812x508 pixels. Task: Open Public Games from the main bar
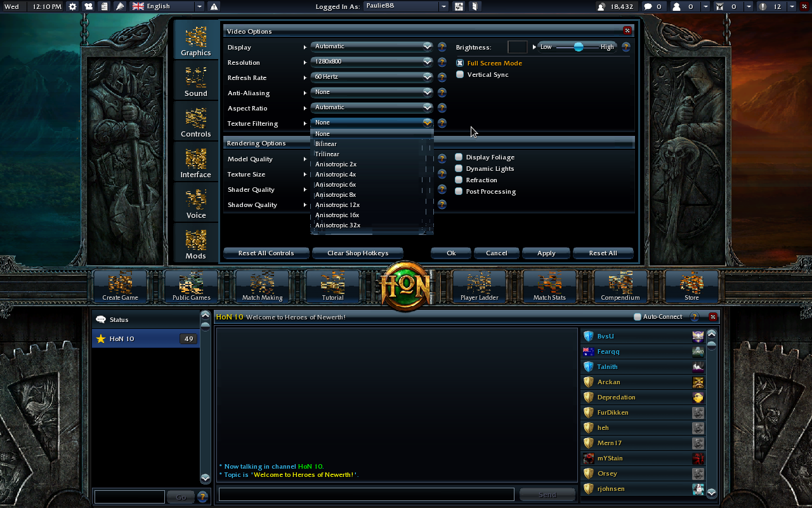pyautogui.click(x=191, y=286)
